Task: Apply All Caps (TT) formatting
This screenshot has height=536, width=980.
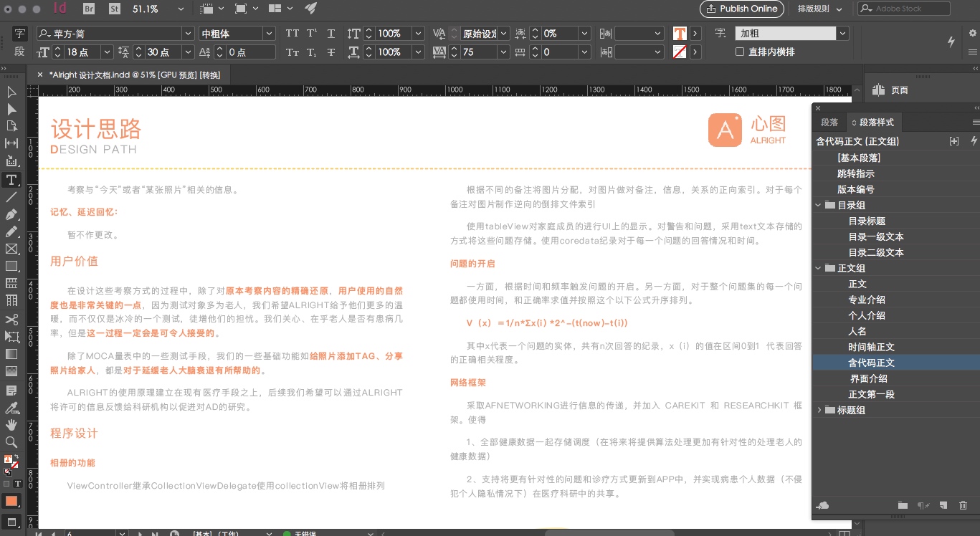Action: point(292,34)
